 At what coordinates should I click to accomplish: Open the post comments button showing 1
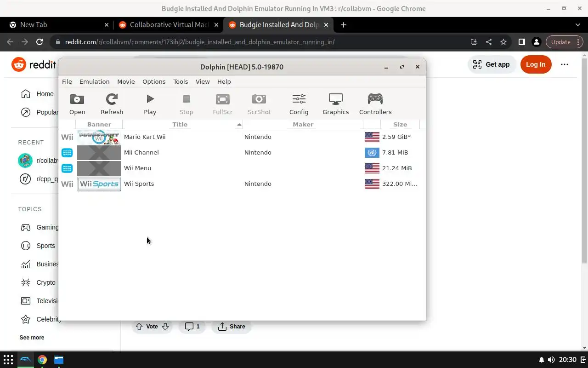192,327
